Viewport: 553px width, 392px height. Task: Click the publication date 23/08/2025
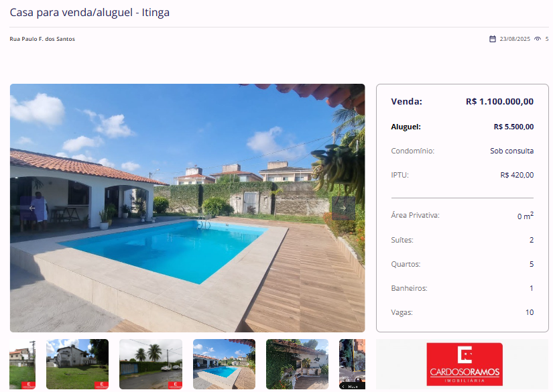pos(515,39)
